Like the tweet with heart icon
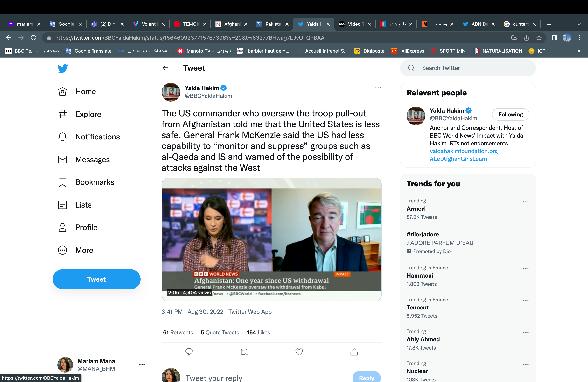Image resolution: width=588 pixels, height=382 pixels. [299, 352]
